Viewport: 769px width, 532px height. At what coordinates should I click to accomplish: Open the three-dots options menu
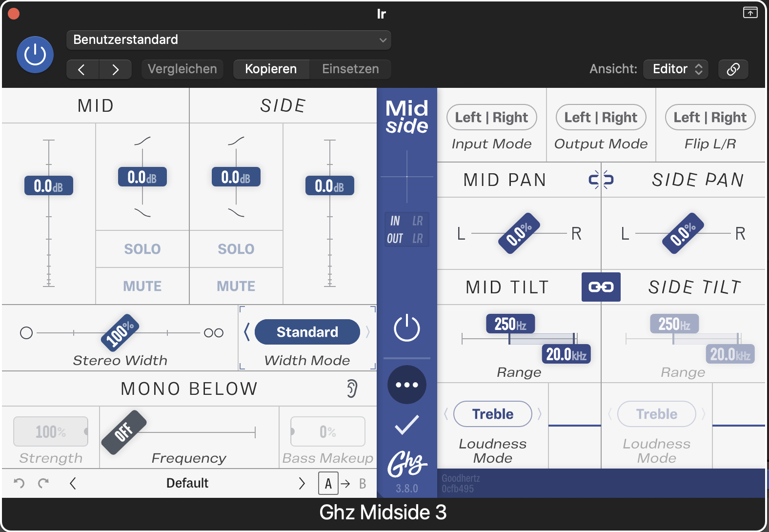point(406,385)
